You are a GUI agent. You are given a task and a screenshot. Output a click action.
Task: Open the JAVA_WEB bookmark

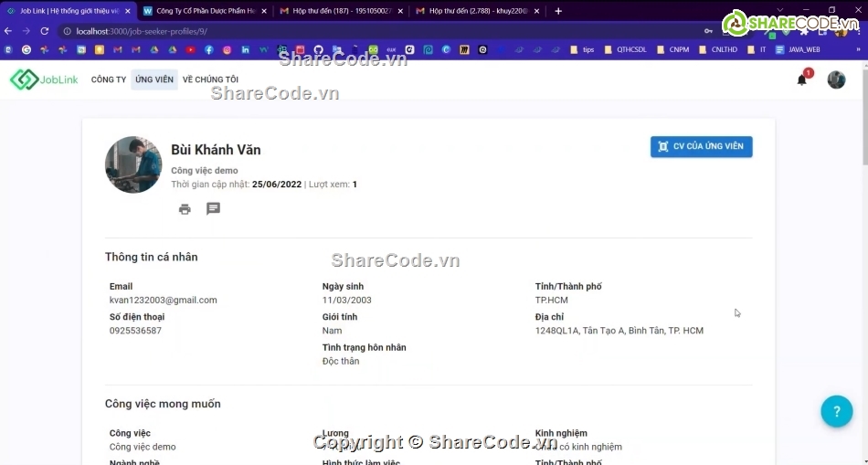pyautogui.click(x=798, y=50)
